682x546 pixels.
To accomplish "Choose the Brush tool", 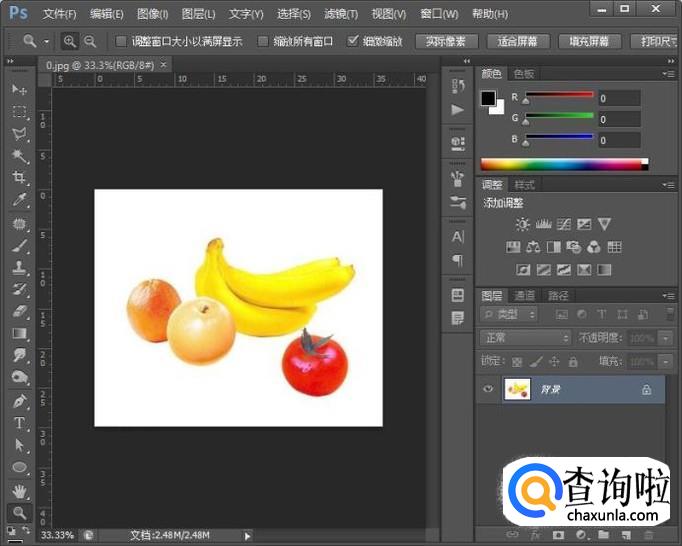I will point(19,246).
